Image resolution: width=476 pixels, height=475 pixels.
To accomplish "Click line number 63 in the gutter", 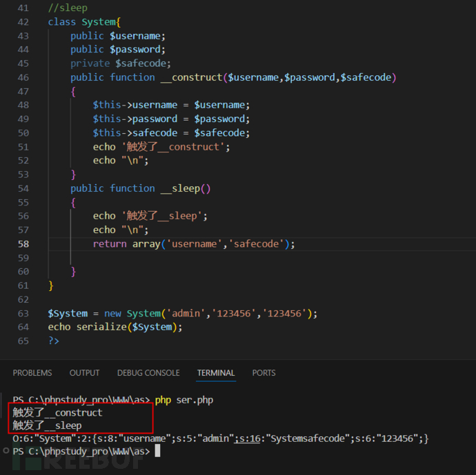I will [x=23, y=313].
